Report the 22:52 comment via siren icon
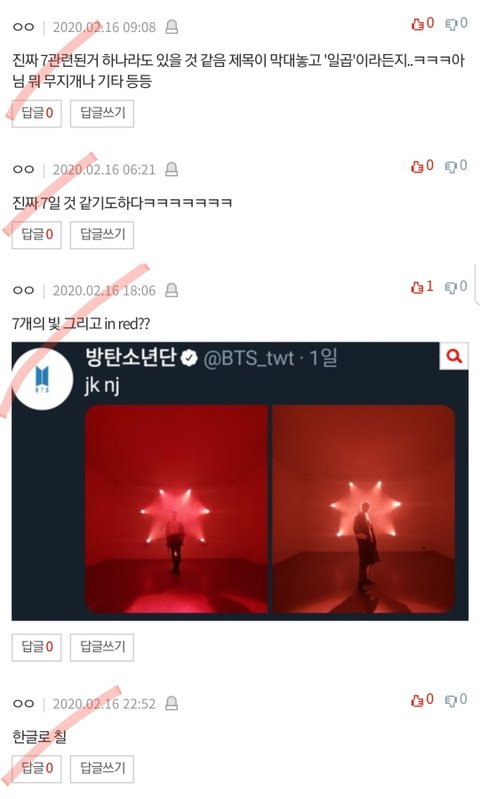 pos(172,703)
